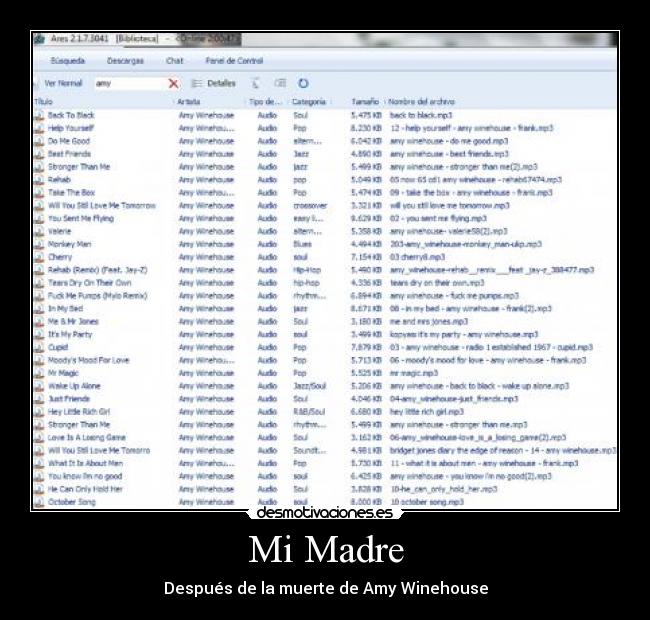This screenshot has height=620, width=650.
Task: Click the search field containing 'amy'
Action: (129, 83)
